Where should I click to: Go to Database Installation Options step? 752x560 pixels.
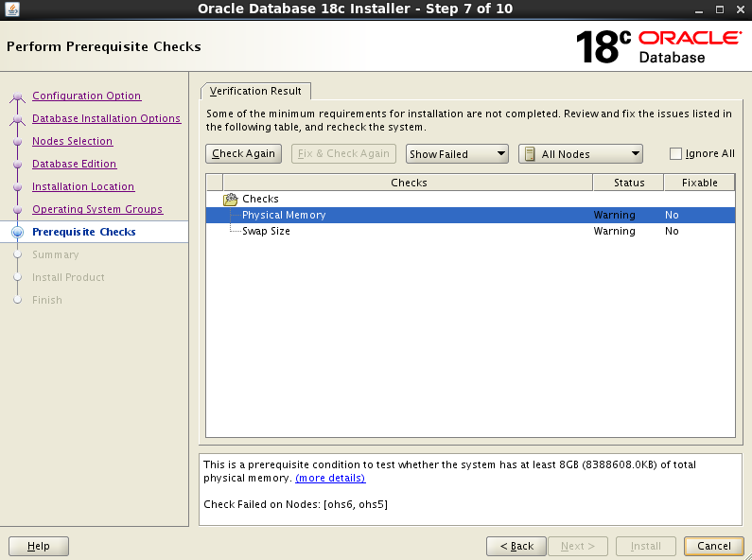click(107, 118)
